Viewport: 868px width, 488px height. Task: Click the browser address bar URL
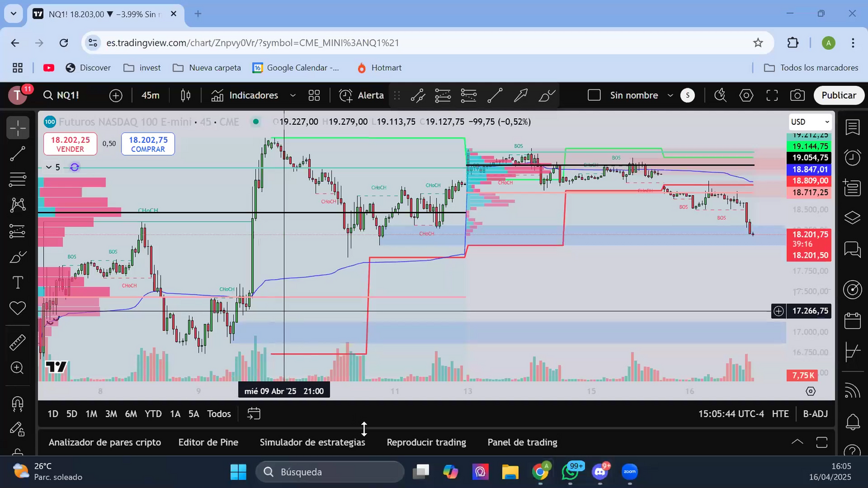252,43
